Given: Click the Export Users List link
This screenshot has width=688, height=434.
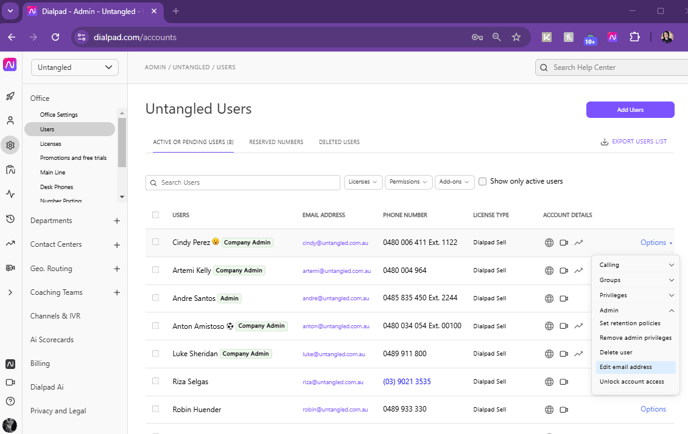Looking at the screenshot, I should (639, 141).
